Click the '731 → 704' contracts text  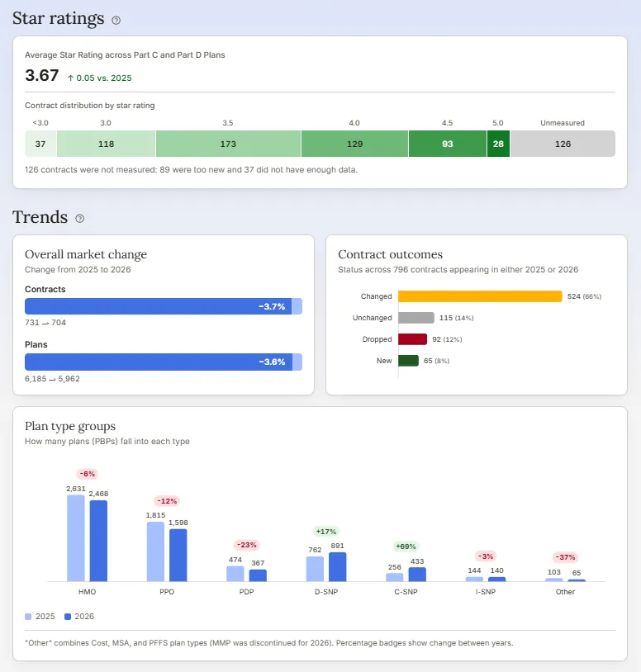45,323
